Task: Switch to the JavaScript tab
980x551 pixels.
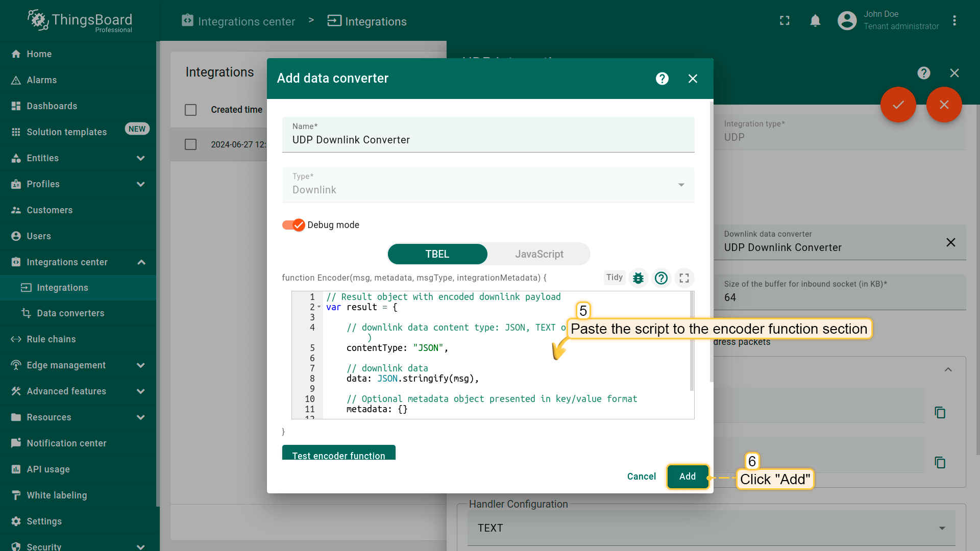Action: click(x=539, y=254)
